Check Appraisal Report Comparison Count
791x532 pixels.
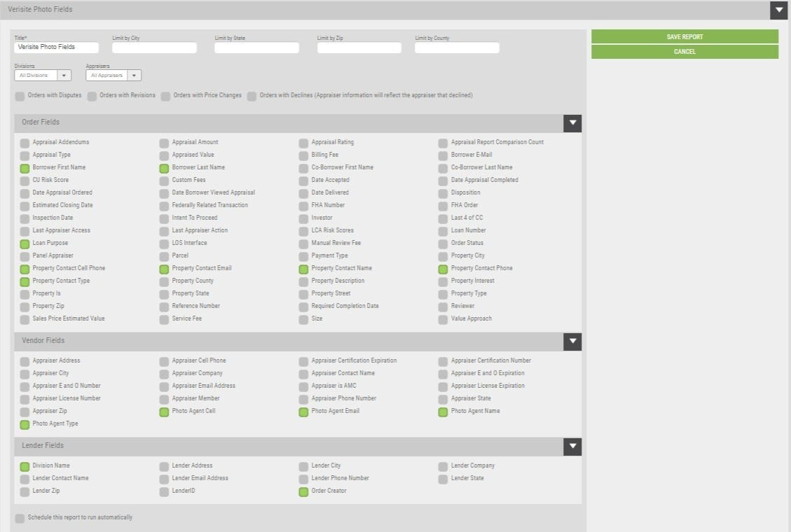pos(443,143)
